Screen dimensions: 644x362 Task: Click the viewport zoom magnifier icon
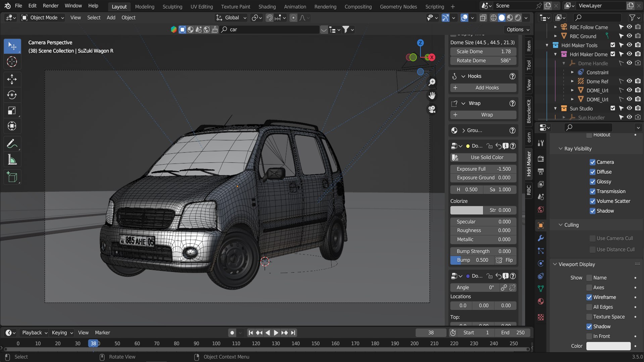pos(432,82)
